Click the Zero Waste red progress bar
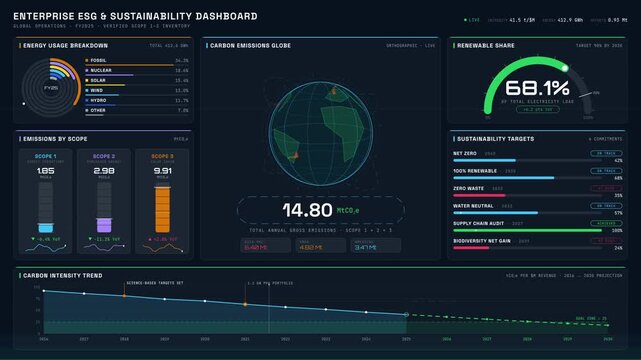This screenshot has width=641, height=360. coord(479,195)
